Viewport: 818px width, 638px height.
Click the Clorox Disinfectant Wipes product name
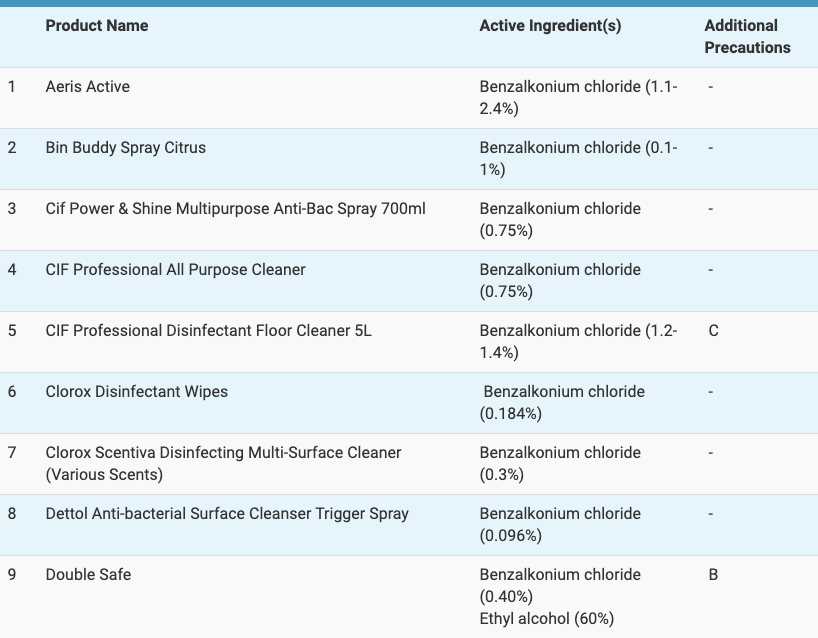point(137,392)
